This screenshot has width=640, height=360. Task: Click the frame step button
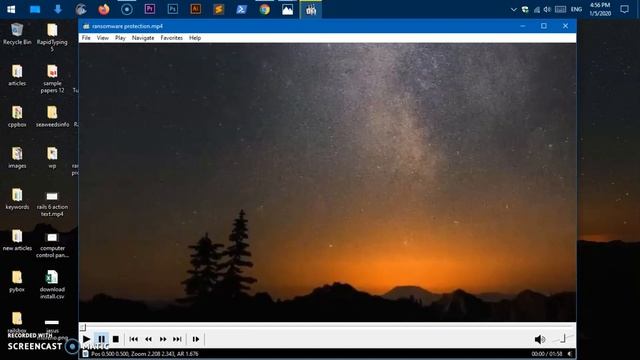[196, 339]
